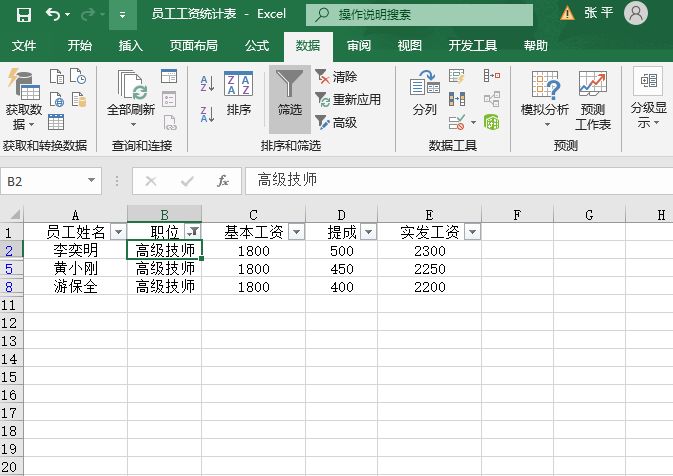Open the 高级 advanced filter
The image size is (673, 476).
(x=336, y=123)
